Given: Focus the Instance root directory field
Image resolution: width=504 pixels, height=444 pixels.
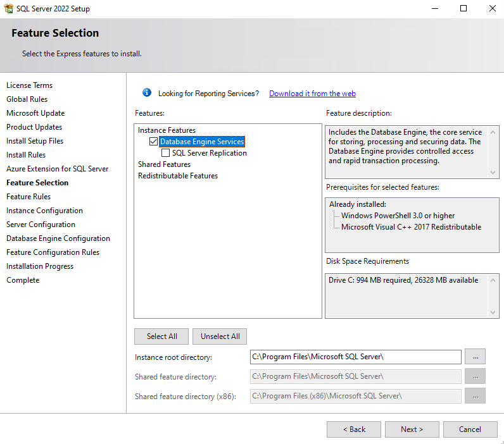Looking at the screenshot, I should (355, 357).
